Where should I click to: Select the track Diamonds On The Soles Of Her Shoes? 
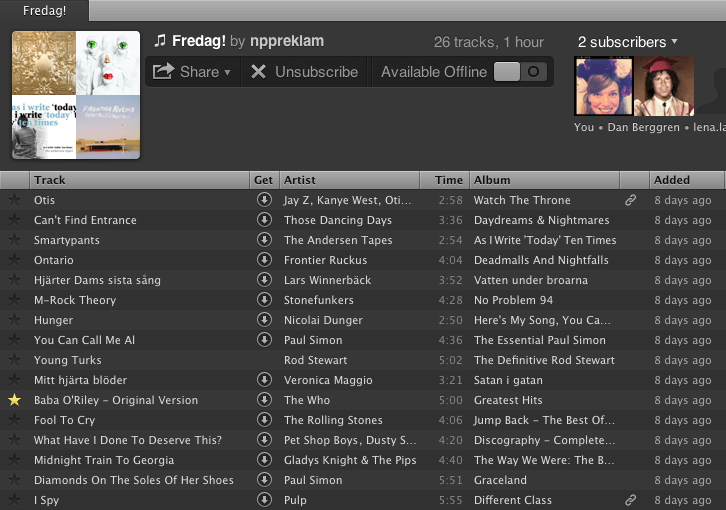click(x=134, y=480)
